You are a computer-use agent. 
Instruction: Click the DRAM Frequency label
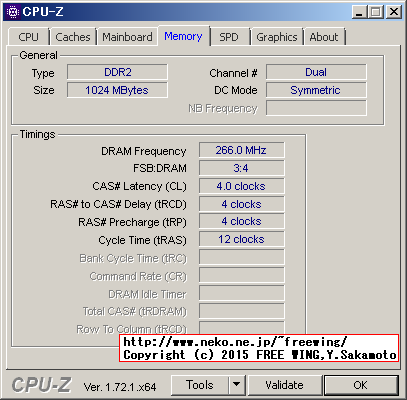click(144, 151)
